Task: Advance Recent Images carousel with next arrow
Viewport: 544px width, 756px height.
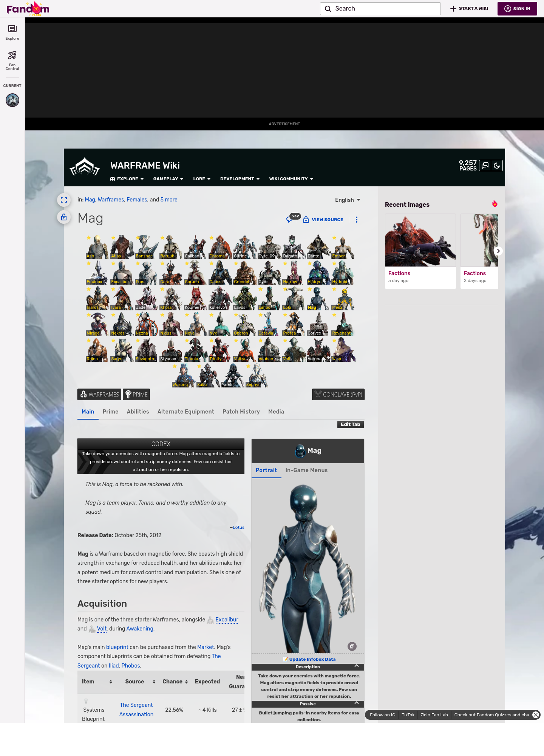Action: [x=498, y=251]
